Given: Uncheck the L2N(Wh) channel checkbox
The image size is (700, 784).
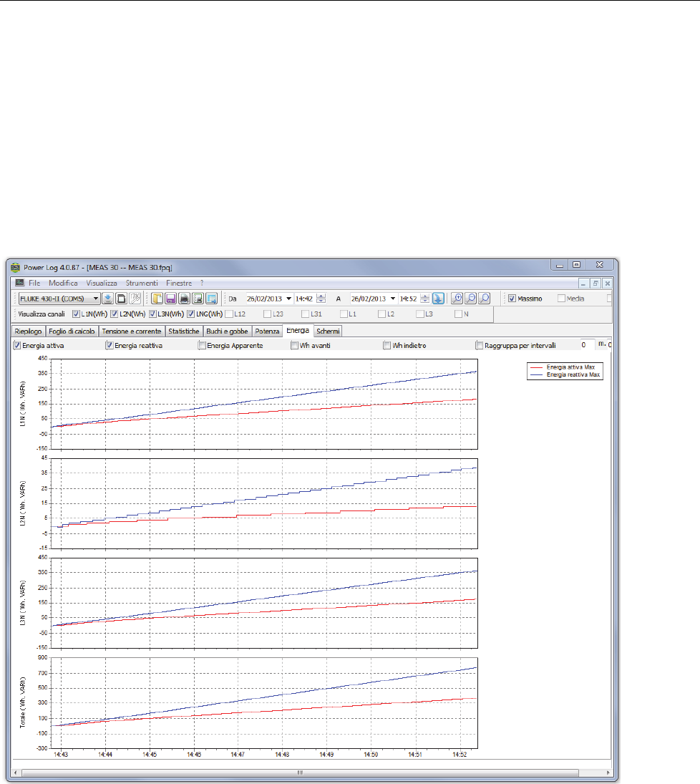Looking at the screenshot, I should tap(114, 314).
